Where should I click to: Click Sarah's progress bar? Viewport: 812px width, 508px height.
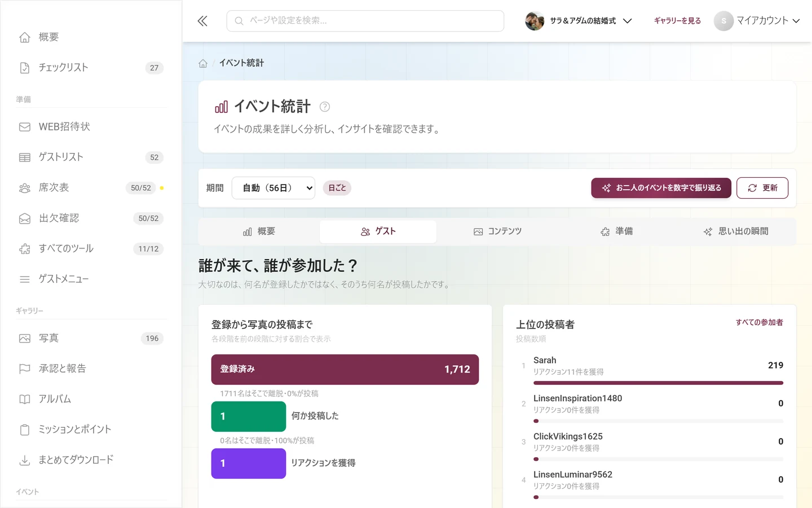pyautogui.click(x=658, y=383)
